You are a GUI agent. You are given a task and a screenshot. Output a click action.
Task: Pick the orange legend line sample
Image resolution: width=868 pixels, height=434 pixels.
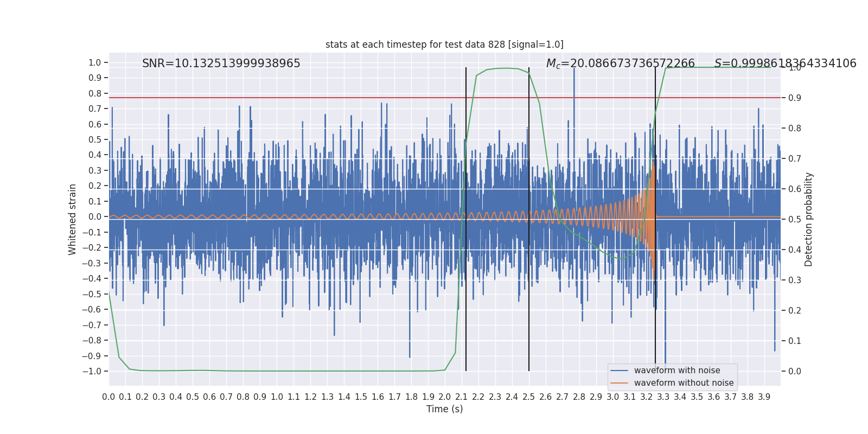coord(620,383)
